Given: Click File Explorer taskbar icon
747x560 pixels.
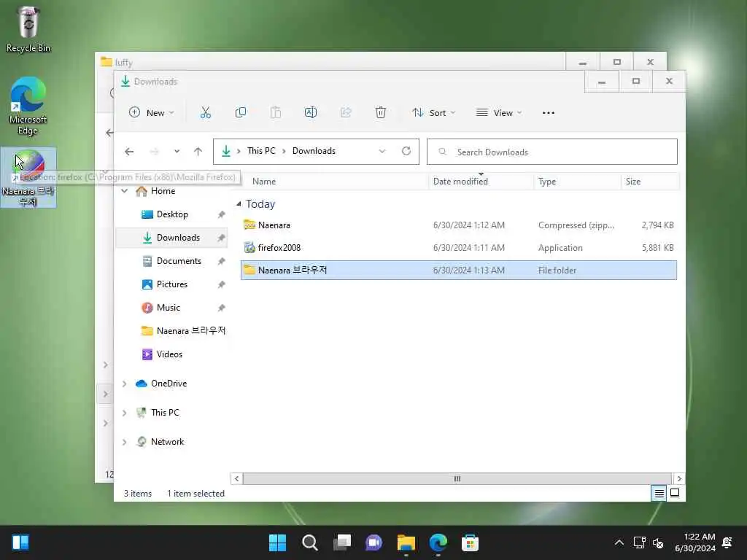Looking at the screenshot, I should coord(406,542).
